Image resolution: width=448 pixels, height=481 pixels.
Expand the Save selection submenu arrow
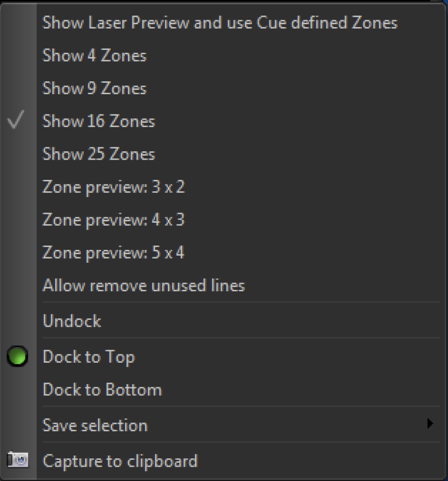tap(430, 424)
